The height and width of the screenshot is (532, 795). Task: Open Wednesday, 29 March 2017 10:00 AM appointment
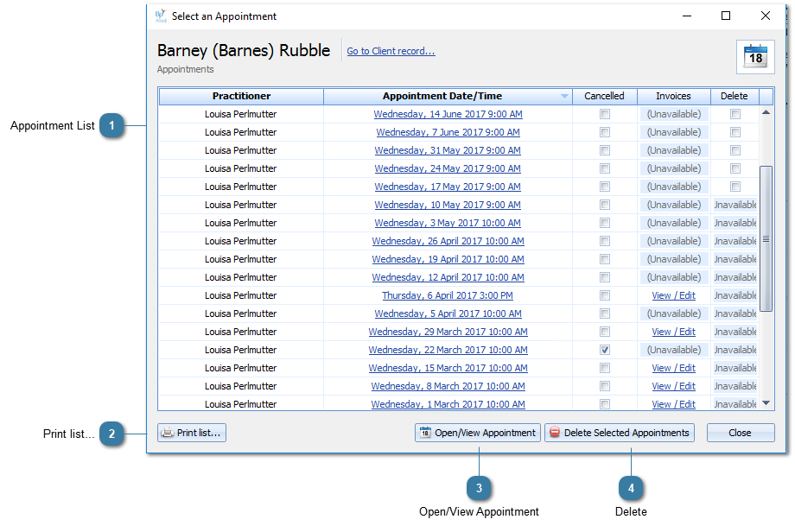(x=448, y=332)
